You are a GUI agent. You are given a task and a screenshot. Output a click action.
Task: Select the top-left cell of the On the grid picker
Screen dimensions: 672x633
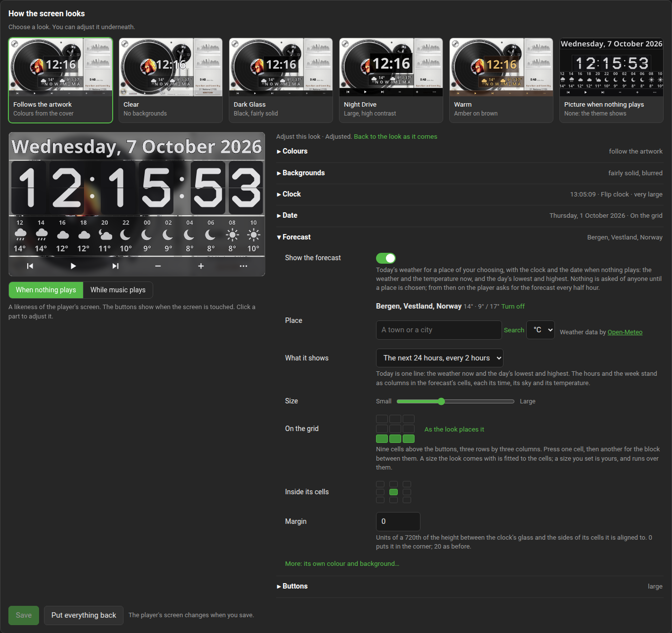(x=382, y=419)
